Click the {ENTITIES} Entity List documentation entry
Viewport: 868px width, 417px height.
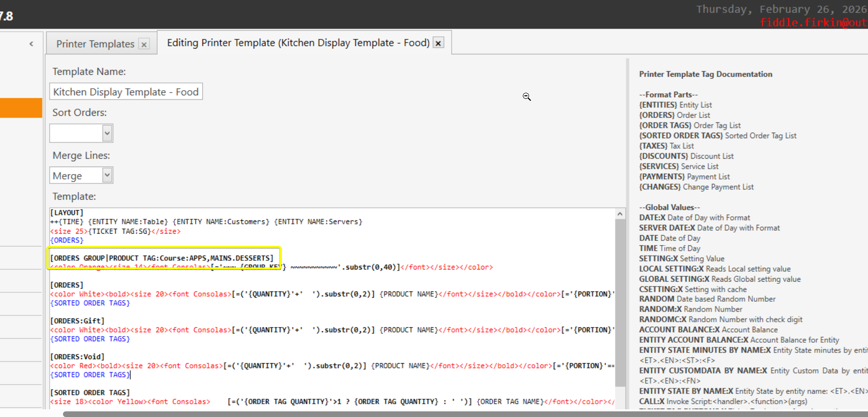pyautogui.click(x=675, y=105)
